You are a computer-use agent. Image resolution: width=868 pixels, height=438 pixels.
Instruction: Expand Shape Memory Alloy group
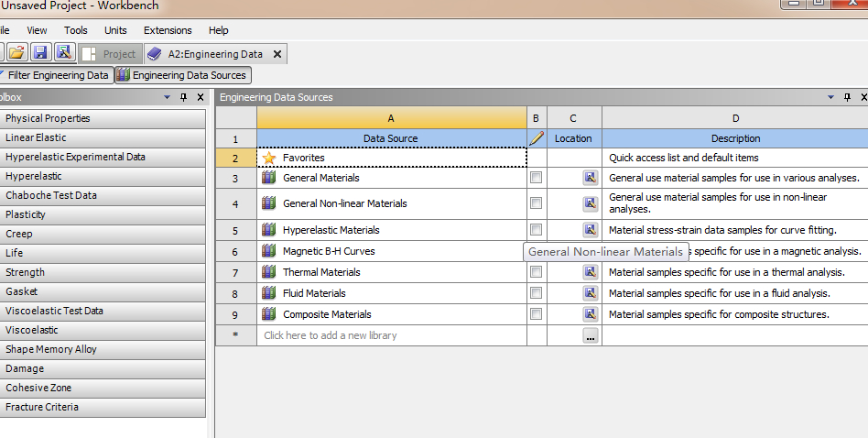click(x=103, y=349)
